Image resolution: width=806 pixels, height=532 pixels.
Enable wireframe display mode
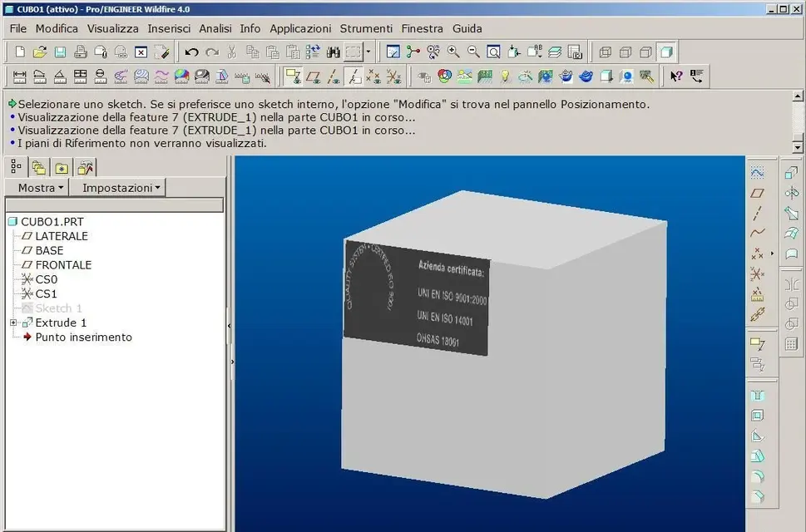click(605, 52)
